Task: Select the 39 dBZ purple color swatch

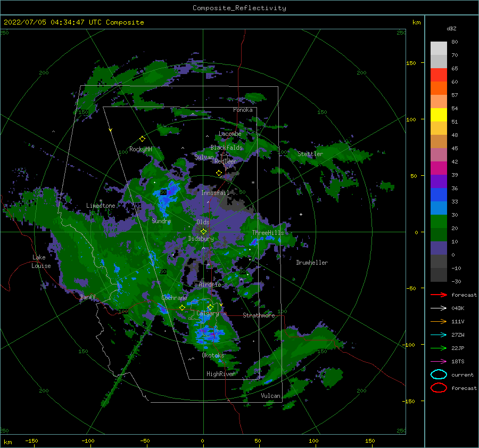Action: pos(439,181)
